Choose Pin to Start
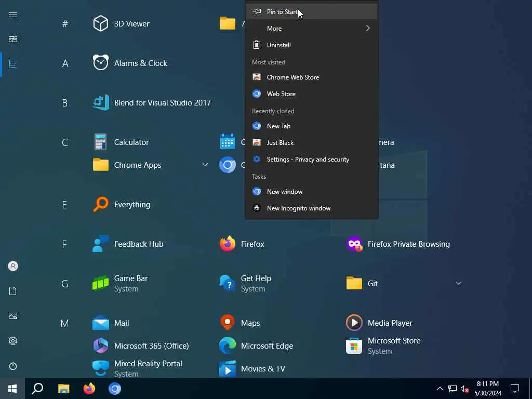Screen dimensions: 532x399 click(x=312, y=12)
